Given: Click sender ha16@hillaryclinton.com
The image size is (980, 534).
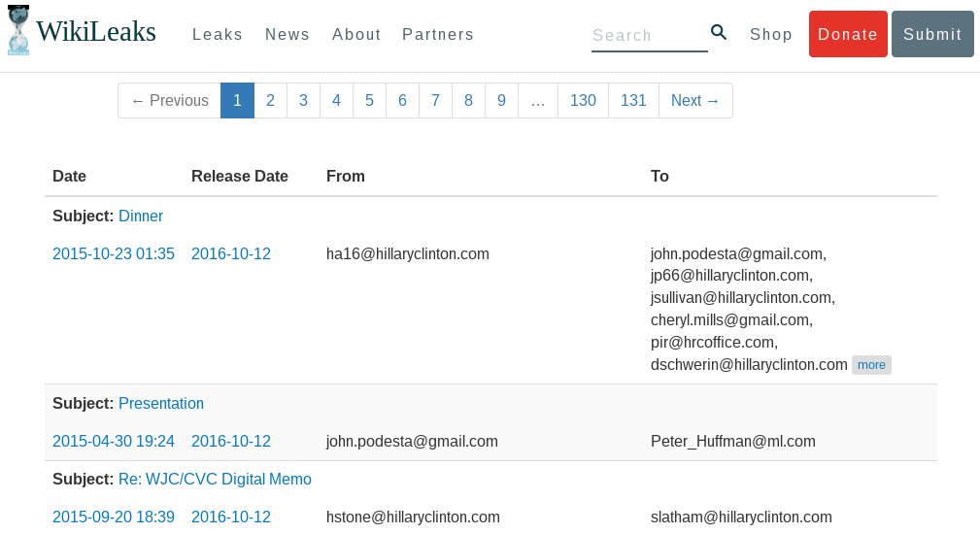Looking at the screenshot, I should (408, 254).
